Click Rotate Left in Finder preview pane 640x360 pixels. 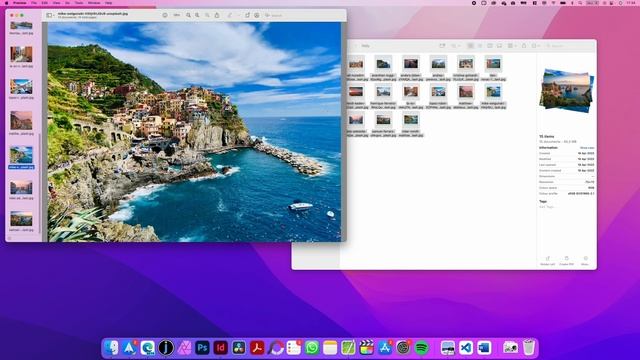click(x=547, y=261)
